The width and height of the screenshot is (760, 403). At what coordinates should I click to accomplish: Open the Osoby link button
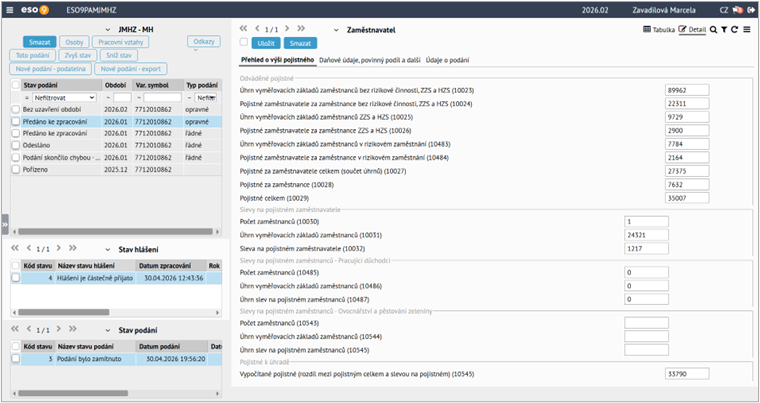pos(74,42)
